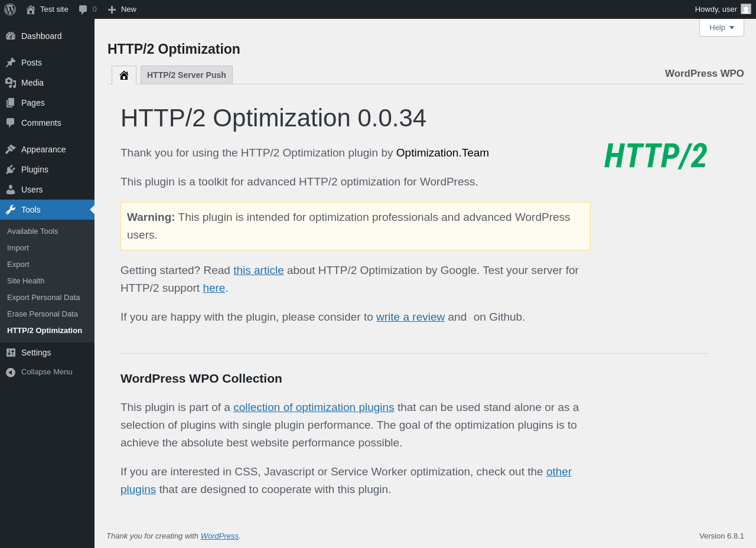This screenshot has width=756, height=548.
Task: Open HTTP/2 Optimization submenu item
Action: pyautogui.click(x=44, y=331)
